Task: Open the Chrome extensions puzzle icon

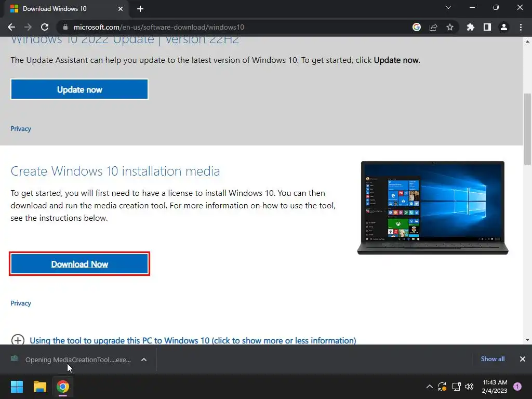Action: tap(470, 27)
